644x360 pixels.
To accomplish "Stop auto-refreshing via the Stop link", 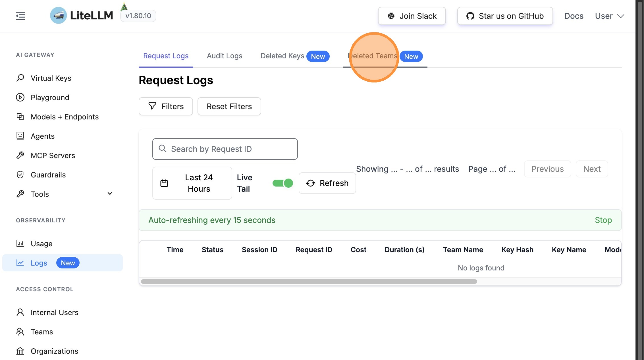I will click(603, 220).
